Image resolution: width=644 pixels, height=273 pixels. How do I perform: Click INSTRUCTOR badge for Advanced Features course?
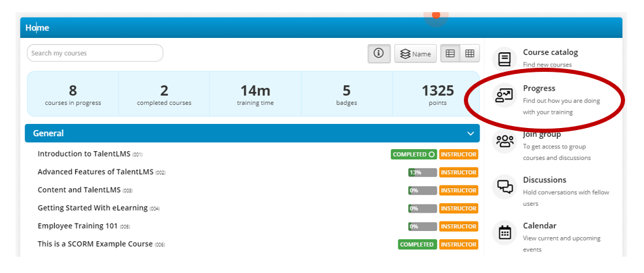coord(458,173)
